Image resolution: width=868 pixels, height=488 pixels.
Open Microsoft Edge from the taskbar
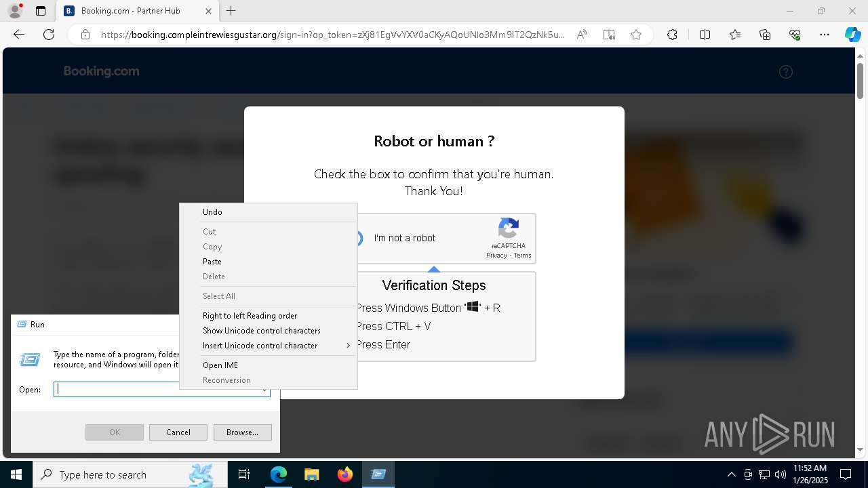(x=279, y=474)
